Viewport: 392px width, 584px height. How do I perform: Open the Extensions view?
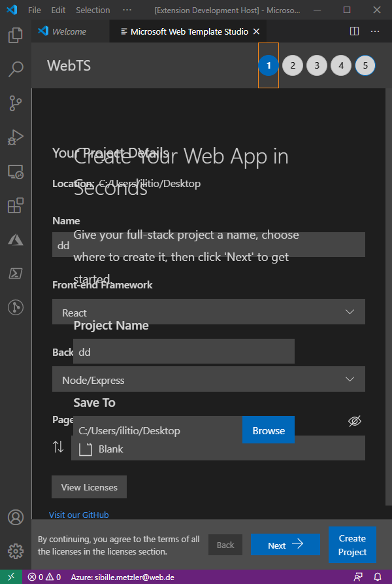pyautogui.click(x=16, y=205)
